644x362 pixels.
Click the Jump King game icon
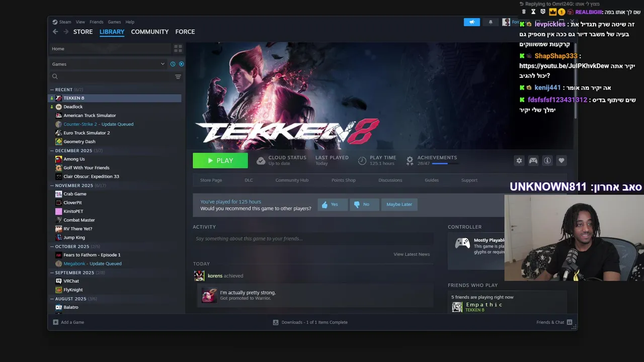[x=59, y=237]
